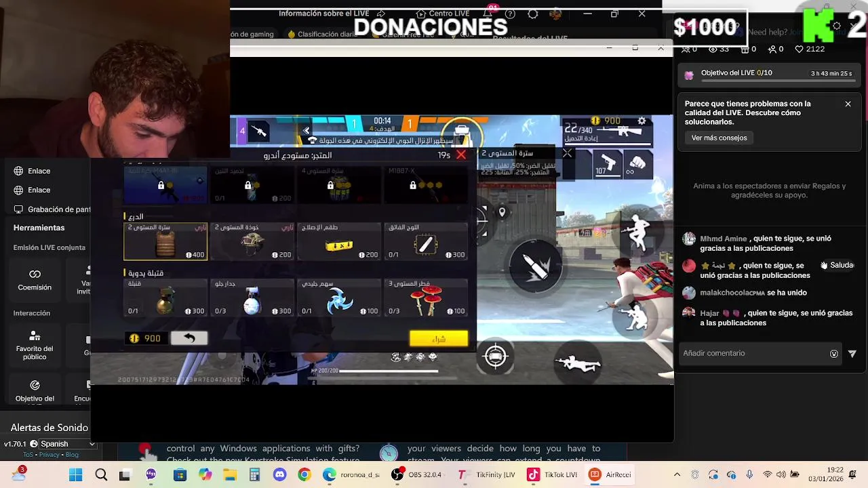Select the fist melee weapon slot
The width and height of the screenshot is (868, 488).
(637, 165)
